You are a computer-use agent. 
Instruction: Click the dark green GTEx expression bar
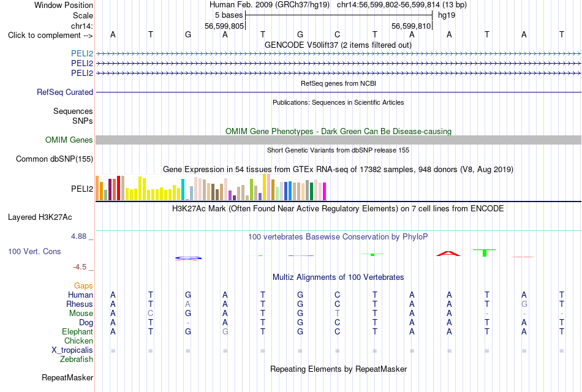pyautogui.click(x=311, y=192)
